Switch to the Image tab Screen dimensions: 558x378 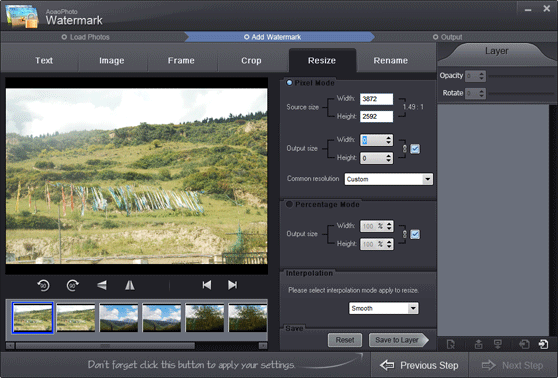(x=112, y=61)
